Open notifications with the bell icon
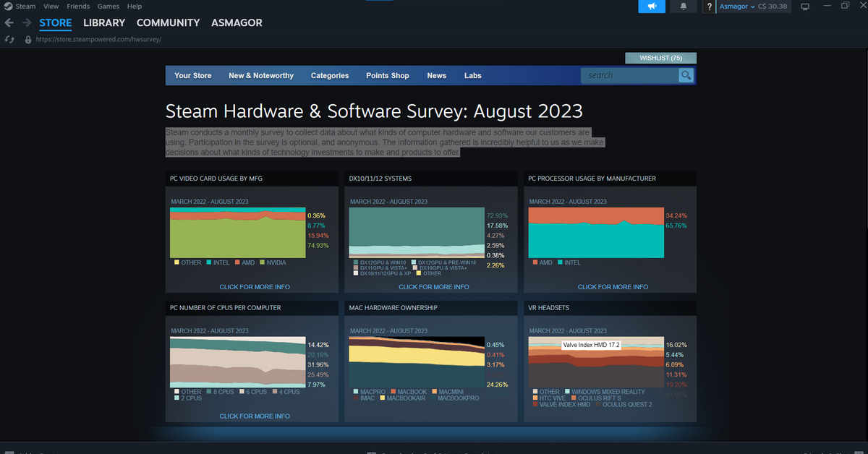 coord(684,7)
